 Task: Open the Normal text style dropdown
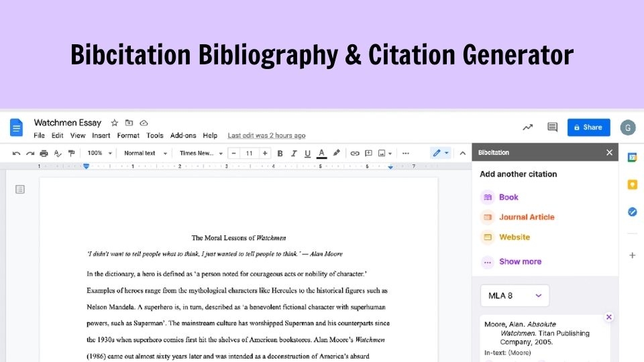coord(146,153)
